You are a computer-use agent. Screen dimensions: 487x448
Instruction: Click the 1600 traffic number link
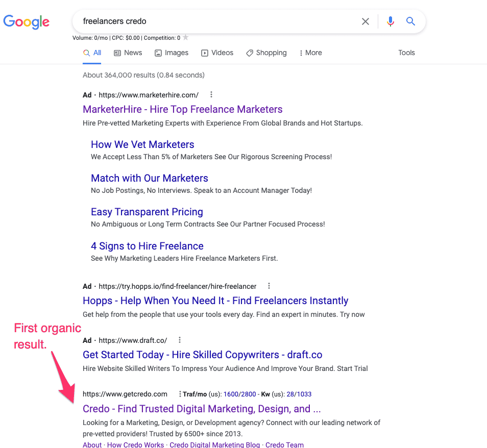[231, 394]
